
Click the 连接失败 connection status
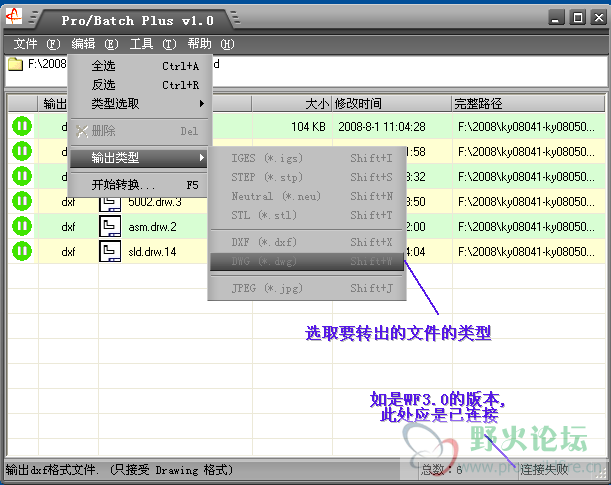click(545, 469)
